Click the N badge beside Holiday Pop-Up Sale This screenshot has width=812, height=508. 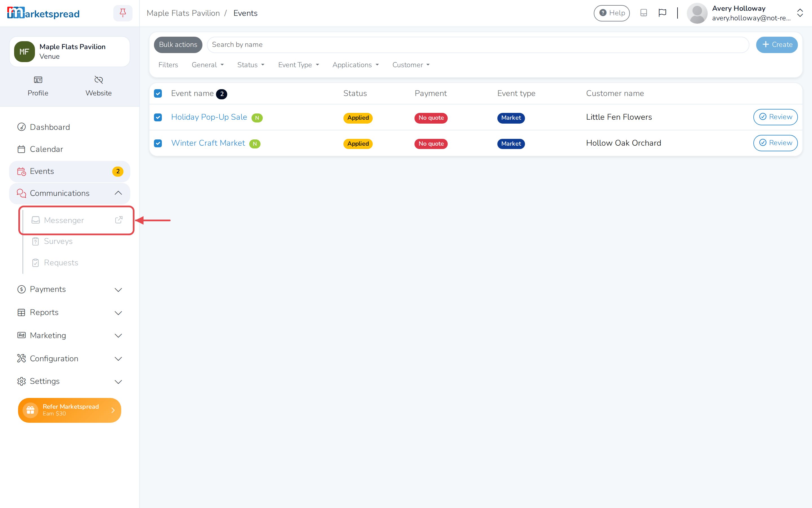pos(257,118)
